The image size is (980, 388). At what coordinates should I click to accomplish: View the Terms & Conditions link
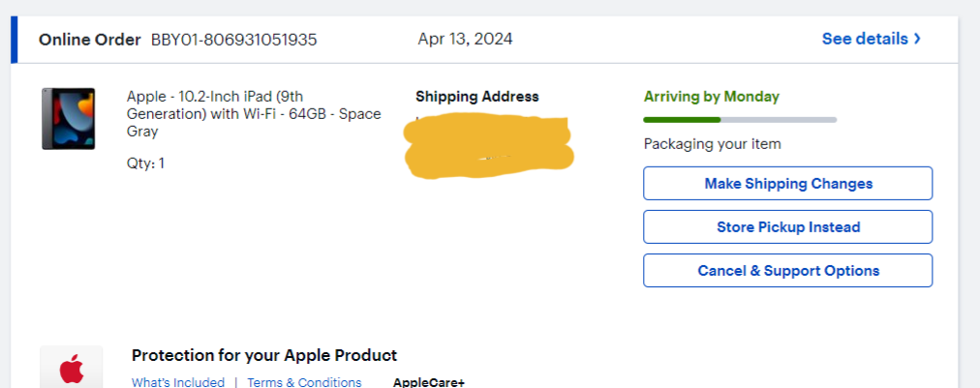click(x=304, y=382)
